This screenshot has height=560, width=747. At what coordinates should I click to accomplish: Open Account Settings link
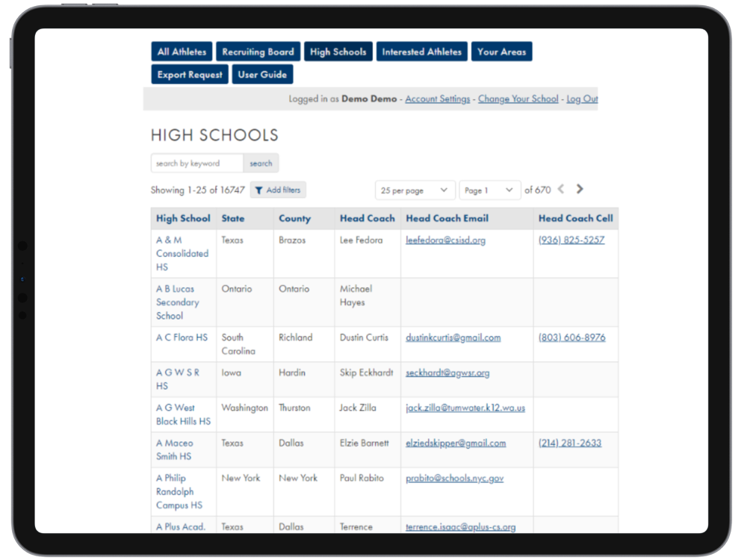pos(437,99)
